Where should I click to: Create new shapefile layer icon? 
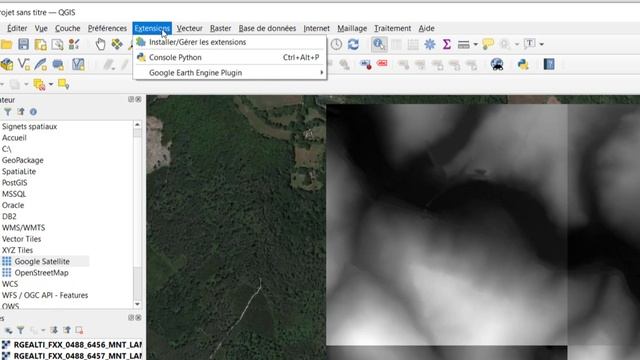point(24,64)
